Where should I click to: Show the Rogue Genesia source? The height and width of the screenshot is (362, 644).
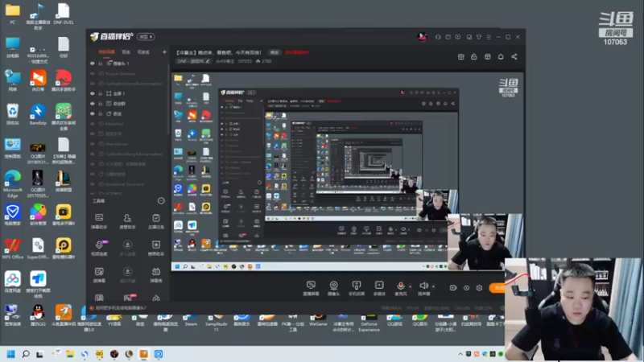[93, 73]
